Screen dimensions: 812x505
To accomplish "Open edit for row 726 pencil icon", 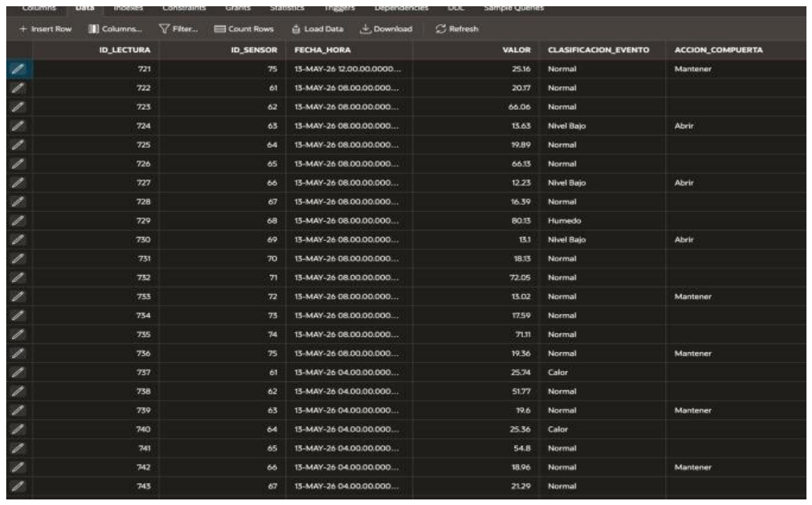I will tap(18, 164).
